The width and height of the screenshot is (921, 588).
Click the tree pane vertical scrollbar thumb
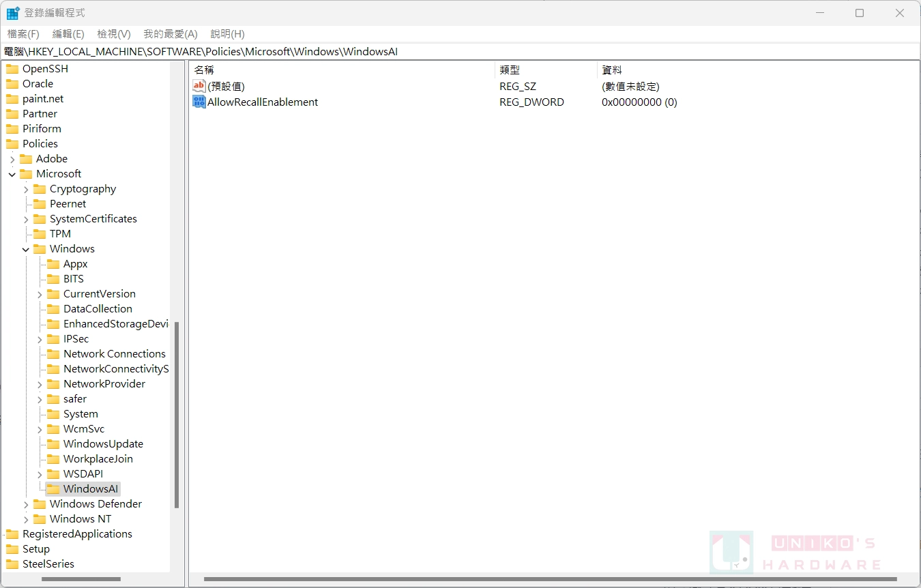(x=177, y=415)
